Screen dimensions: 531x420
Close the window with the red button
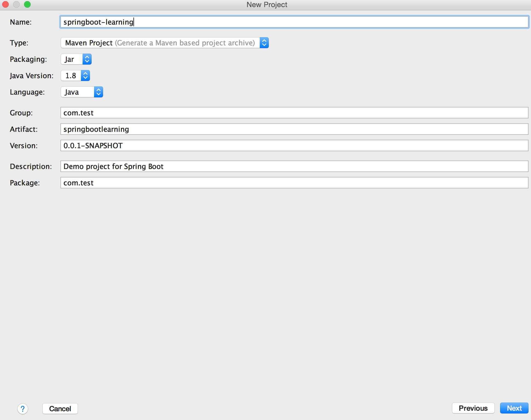(x=5, y=5)
